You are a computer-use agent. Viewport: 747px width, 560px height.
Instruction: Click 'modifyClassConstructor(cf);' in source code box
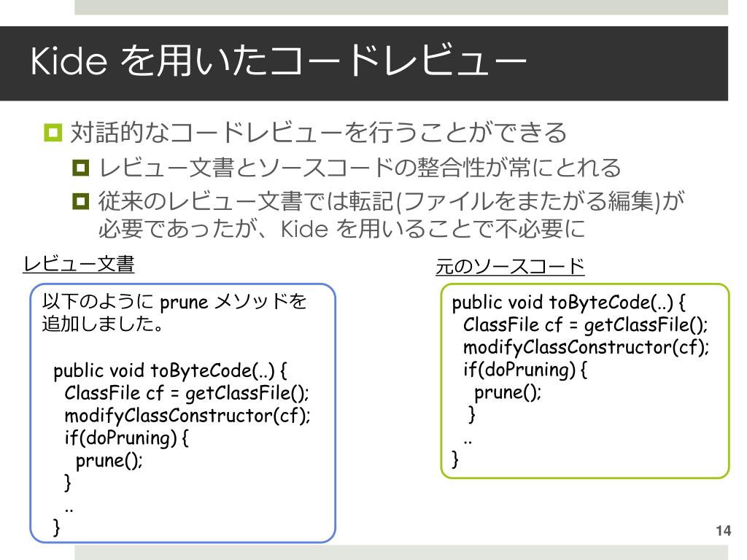click(586, 347)
